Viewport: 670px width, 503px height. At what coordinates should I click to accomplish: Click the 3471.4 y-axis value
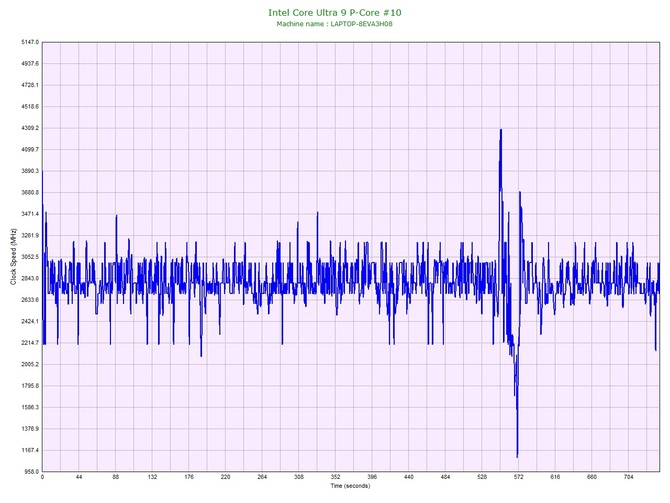coord(30,214)
